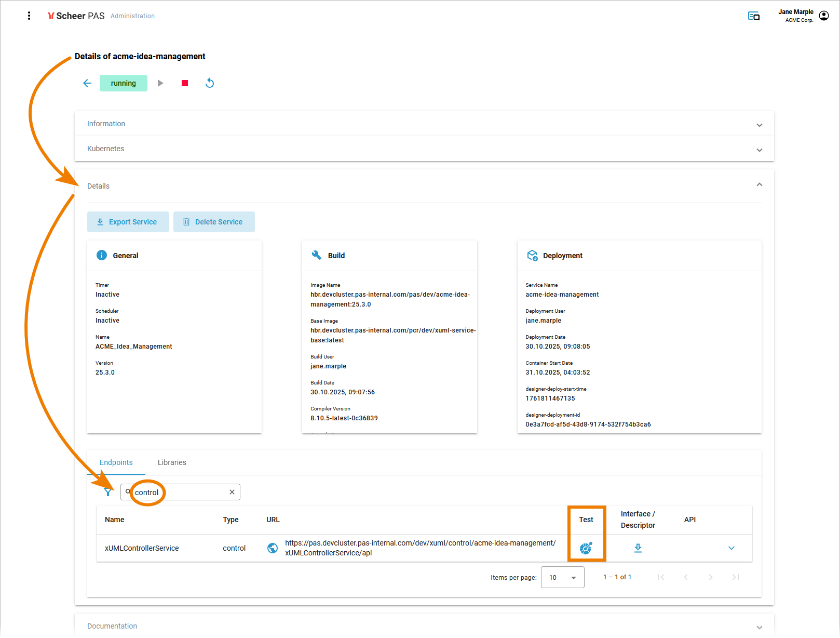Viewport: 840px width, 638px height.
Task: Go to the first page of endpoints
Action: [661, 577]
